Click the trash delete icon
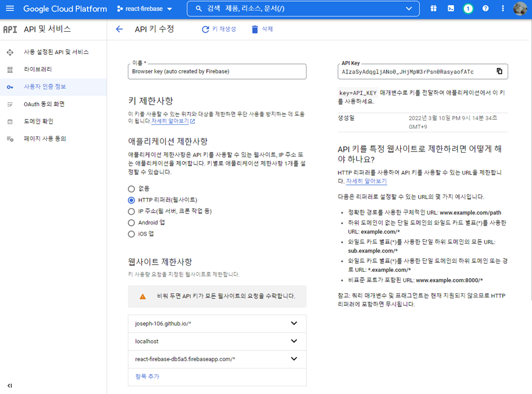 (x=255, y=29)
